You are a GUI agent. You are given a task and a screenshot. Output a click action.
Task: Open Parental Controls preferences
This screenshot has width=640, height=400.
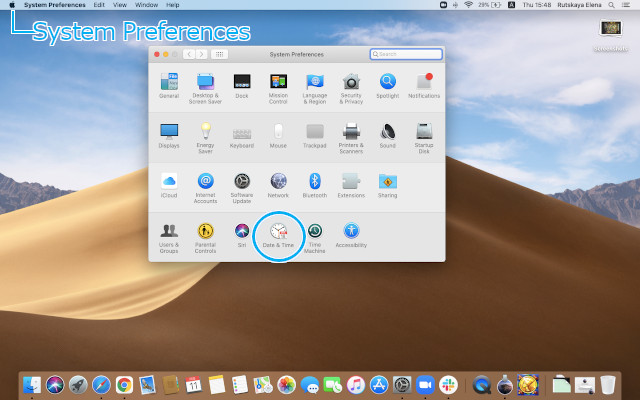[x=205, y=238]
